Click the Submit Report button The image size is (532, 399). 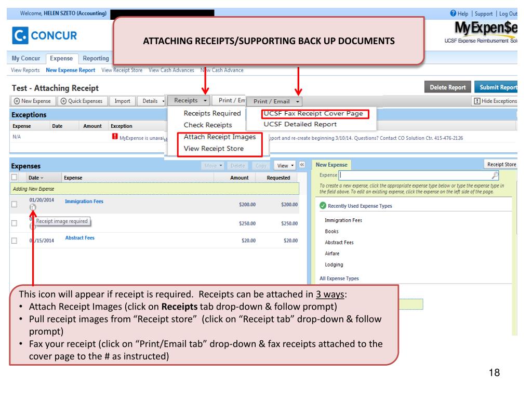click(x=496, y=87)
